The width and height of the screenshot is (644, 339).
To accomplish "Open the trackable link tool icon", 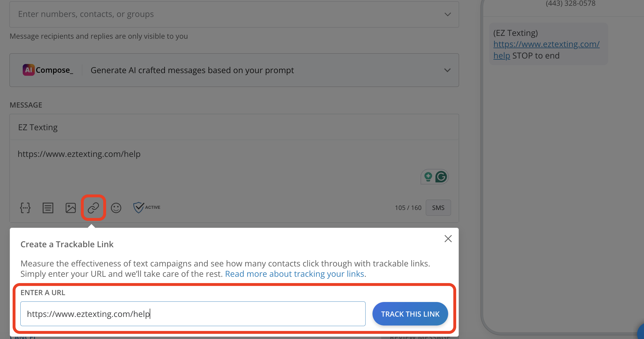I will 93,208.
